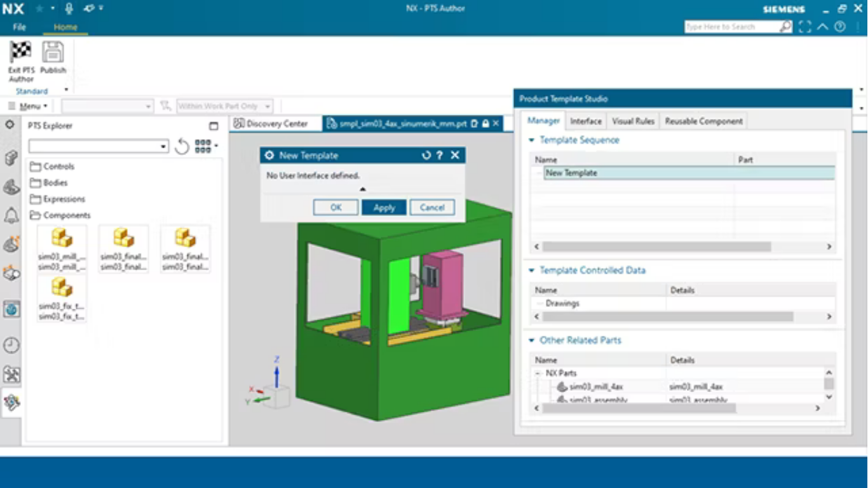Click the refresh arrow in PTS Explorer
868x488 pixels.
tap(182, 147)
